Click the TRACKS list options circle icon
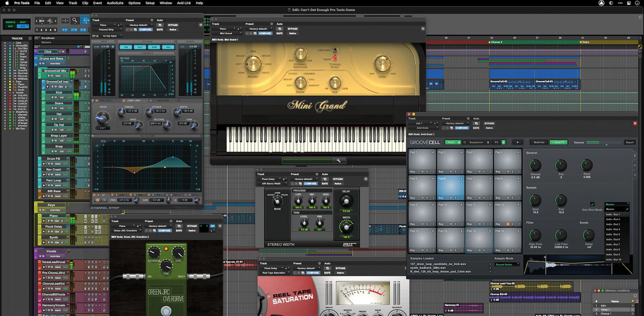The width and height of the screenshot is (644, 316). (x=30, y=38)
